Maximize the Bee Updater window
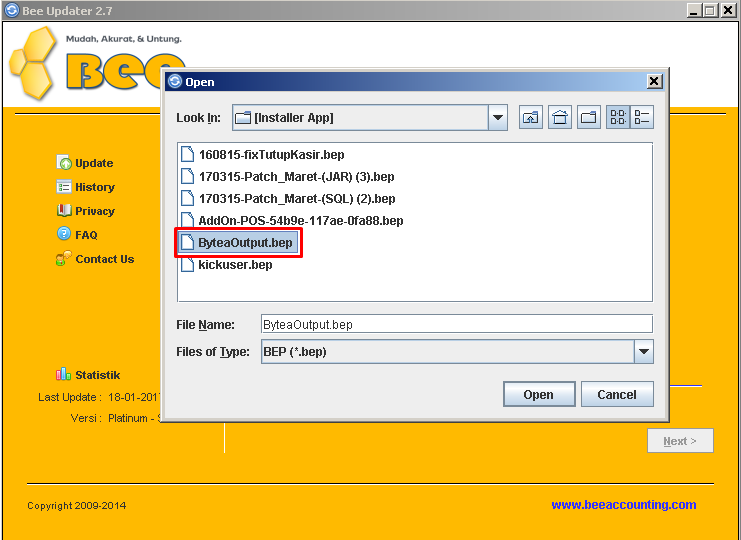Image resolution: width=741 pixels, height=540 pixels. coord(710,10)
